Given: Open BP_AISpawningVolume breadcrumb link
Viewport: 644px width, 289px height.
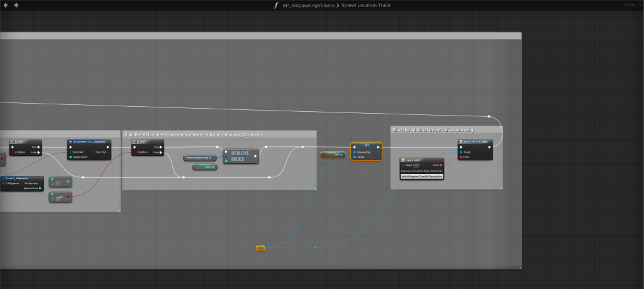Looking at the screenshot, I should (304, 5).
